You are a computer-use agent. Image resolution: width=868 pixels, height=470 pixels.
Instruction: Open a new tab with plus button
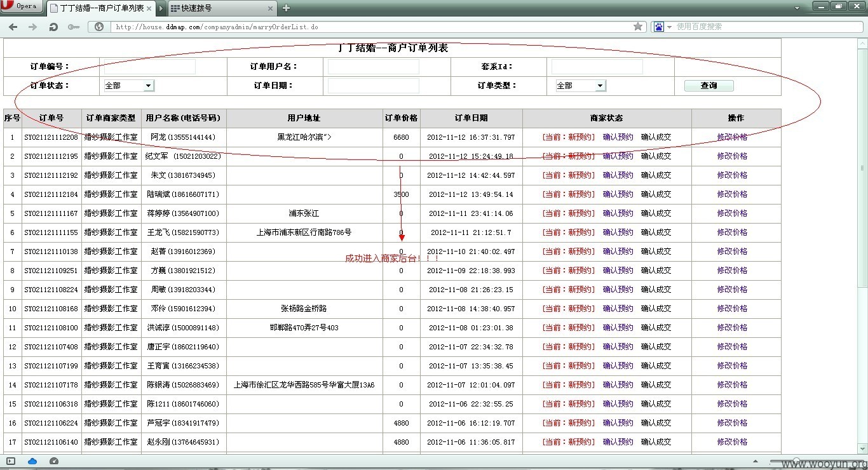tap(286, 8)
